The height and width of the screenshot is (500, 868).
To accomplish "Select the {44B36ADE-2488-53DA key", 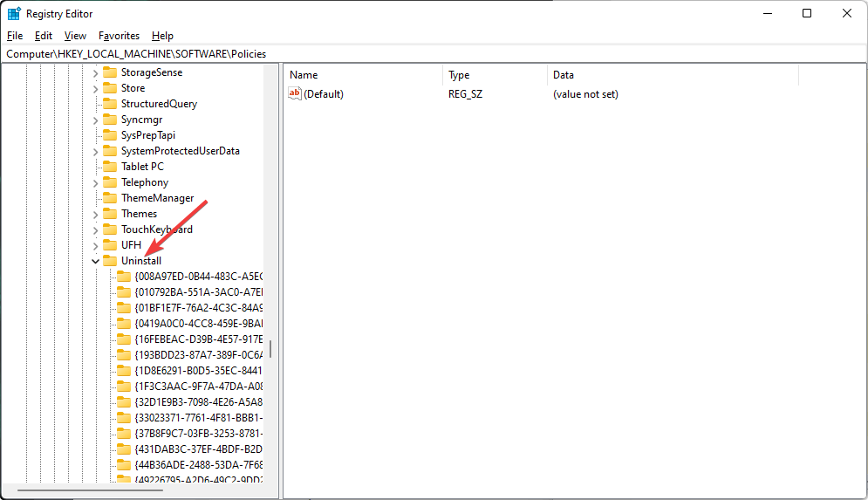I will (x=199, y=464).
